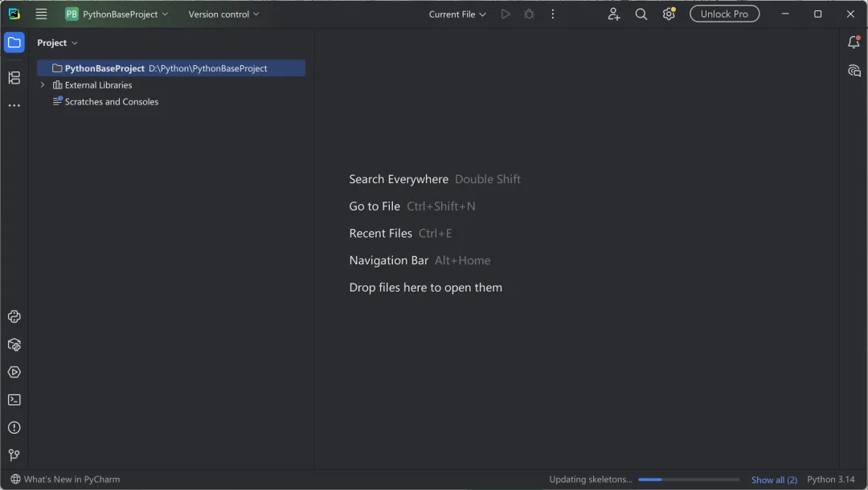
Task: Select the PythonBaseProject root folder
Action: click(x=171, y=68)
